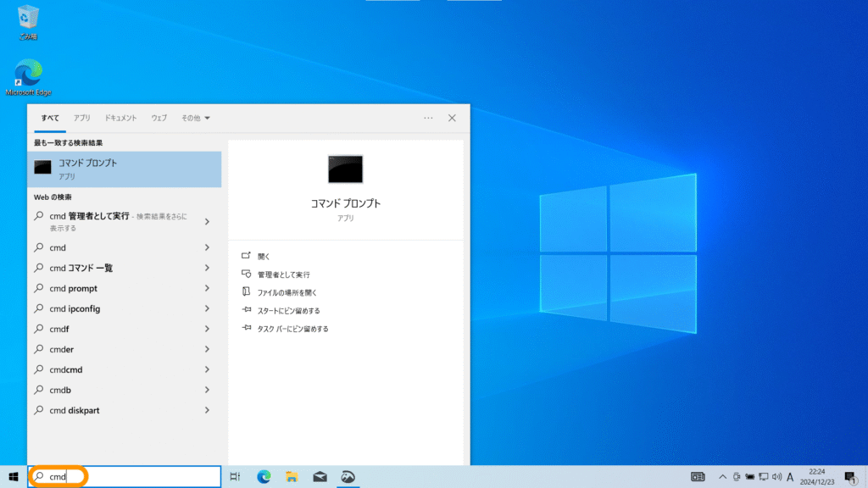
Task: Click the network icon in system tray
Action: pos(764,476)
